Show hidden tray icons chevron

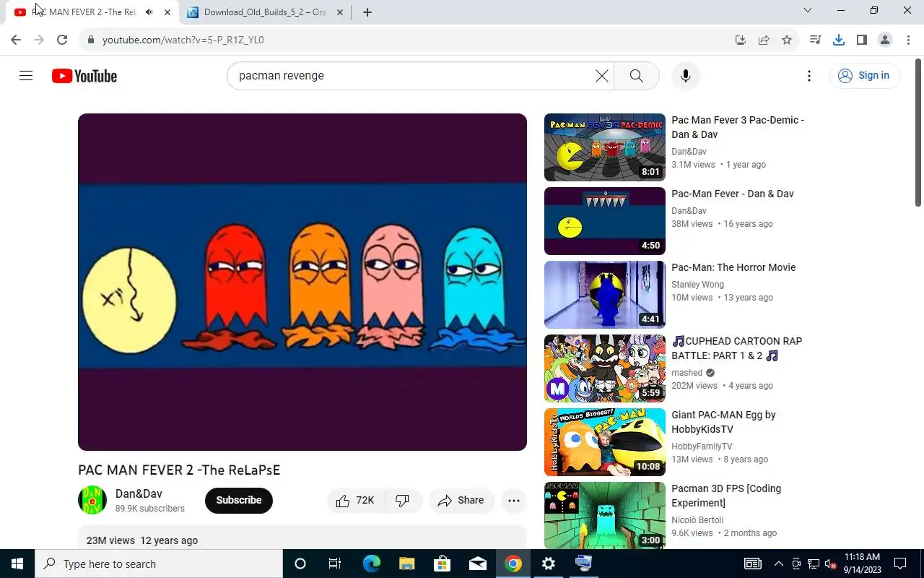click(x=778, y=564)
